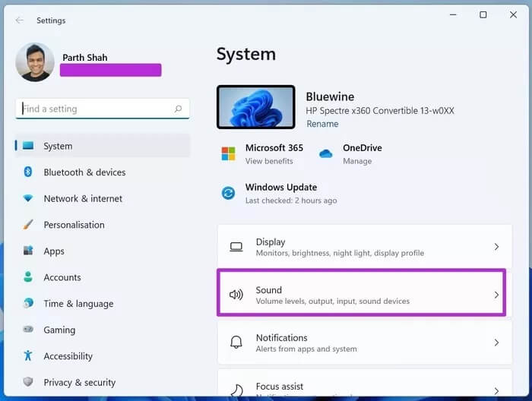
Task: Open the Apps section
Action: pyautogui.click(x=103, y=251)
